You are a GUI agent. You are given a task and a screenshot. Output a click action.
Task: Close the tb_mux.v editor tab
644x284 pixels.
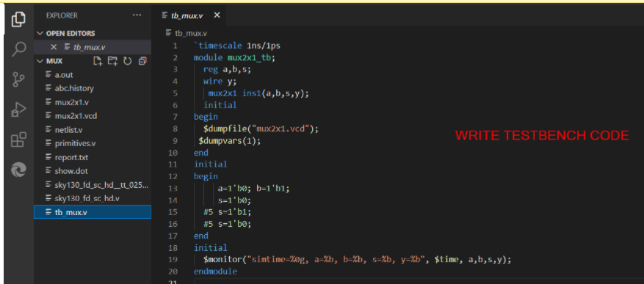[217, 15]
